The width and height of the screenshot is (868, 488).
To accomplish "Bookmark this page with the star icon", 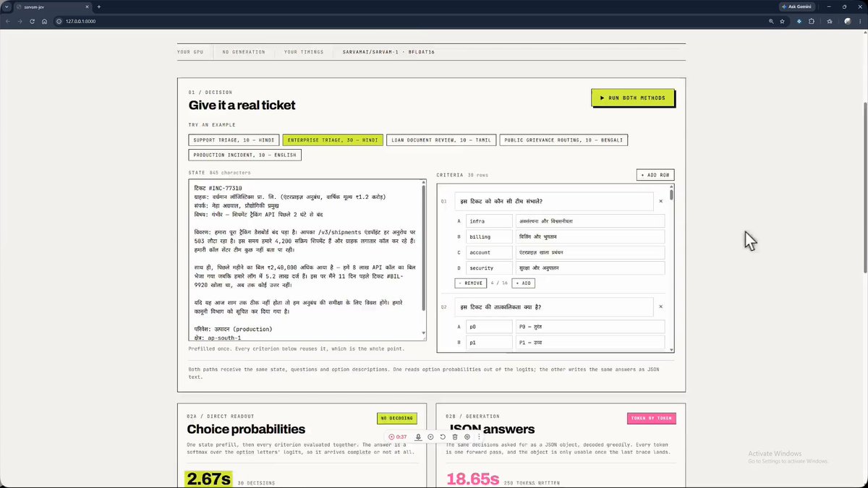I will pyautogui.click(x=782, y=21).
